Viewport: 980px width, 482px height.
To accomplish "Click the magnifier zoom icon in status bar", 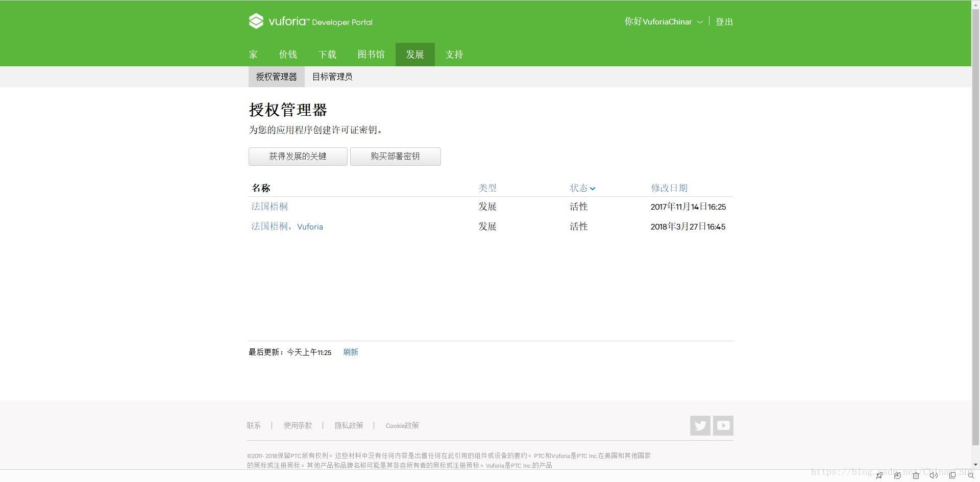I will coord(971,475).
